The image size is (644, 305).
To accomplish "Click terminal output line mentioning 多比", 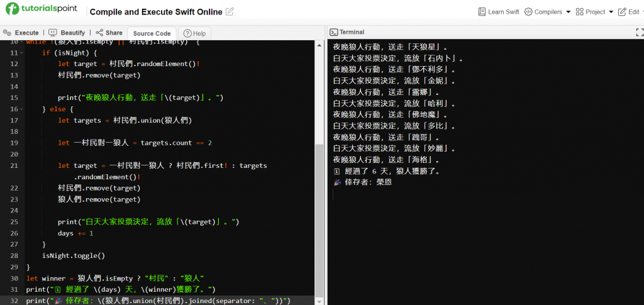I will 394,126.
